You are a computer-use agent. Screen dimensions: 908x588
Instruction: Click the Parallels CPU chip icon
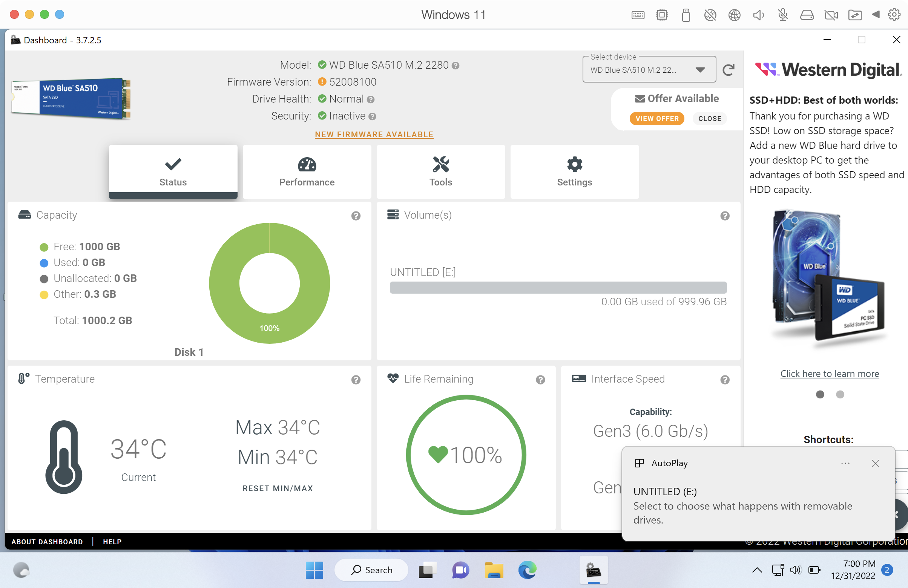(662, 15)
